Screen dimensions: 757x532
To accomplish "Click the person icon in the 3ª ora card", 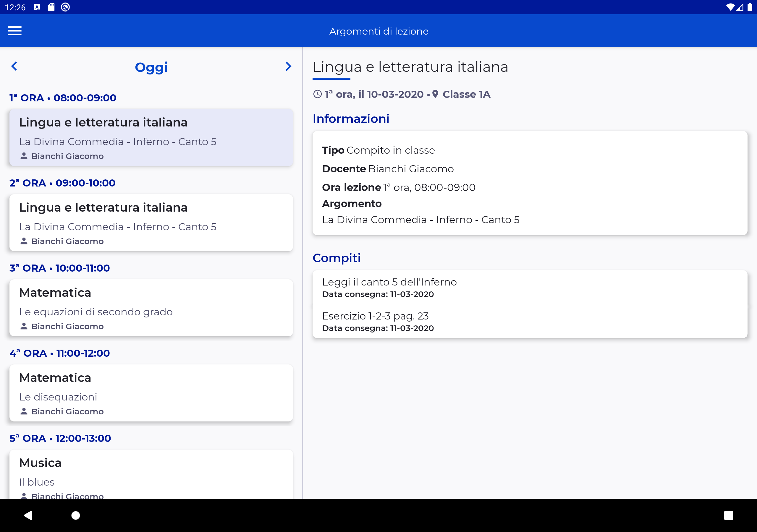I will click(x=24, y=326).
